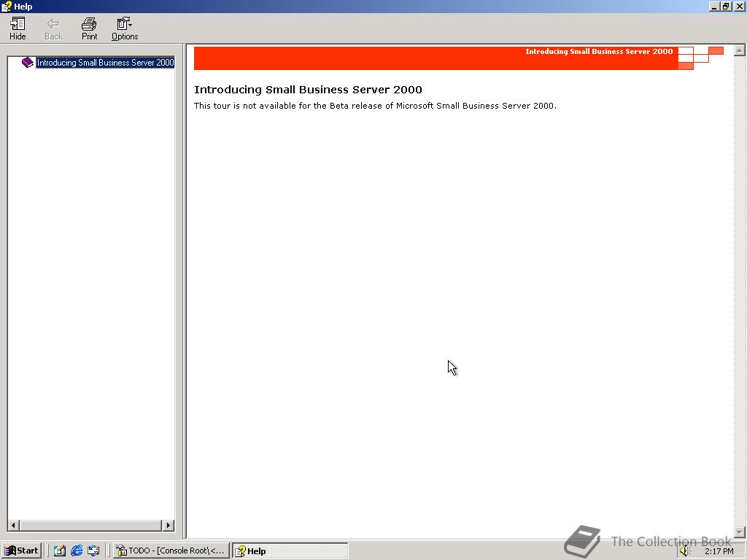The height and width of the screenshot is (560, 747).
Task: Restore down the Help window
Action: coord(726,7)
